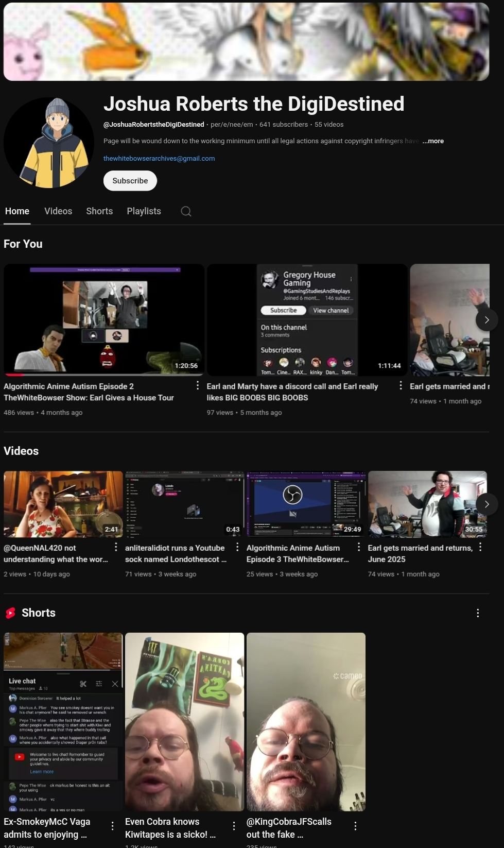504x848 pixels.
Task: Play the cameo short thumbnail
Action: [x=306, y=722]
